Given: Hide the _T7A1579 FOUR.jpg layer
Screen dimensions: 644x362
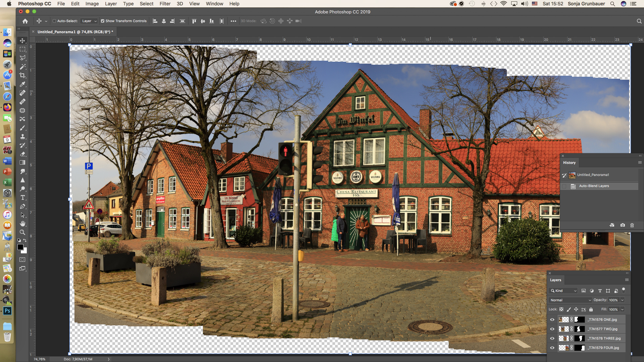Looking at the screenshot, I should [x=552, y=348].
